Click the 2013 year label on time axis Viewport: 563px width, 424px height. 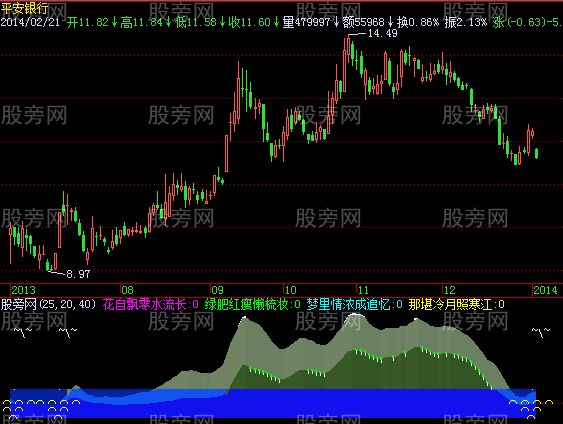(x=23, y=290)
